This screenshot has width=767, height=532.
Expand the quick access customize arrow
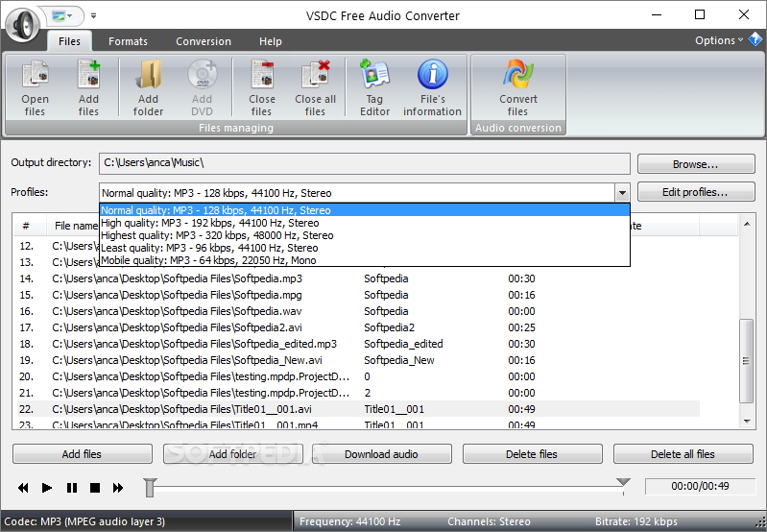(93, 15)
